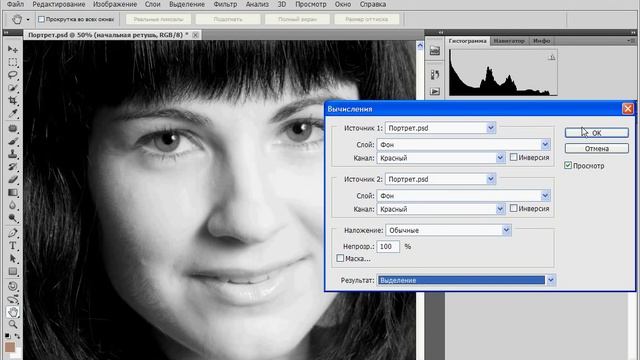Enable Инверсия for Источник 2 channel
Viewport: 640px width, 360px height.
pos(513,208)
